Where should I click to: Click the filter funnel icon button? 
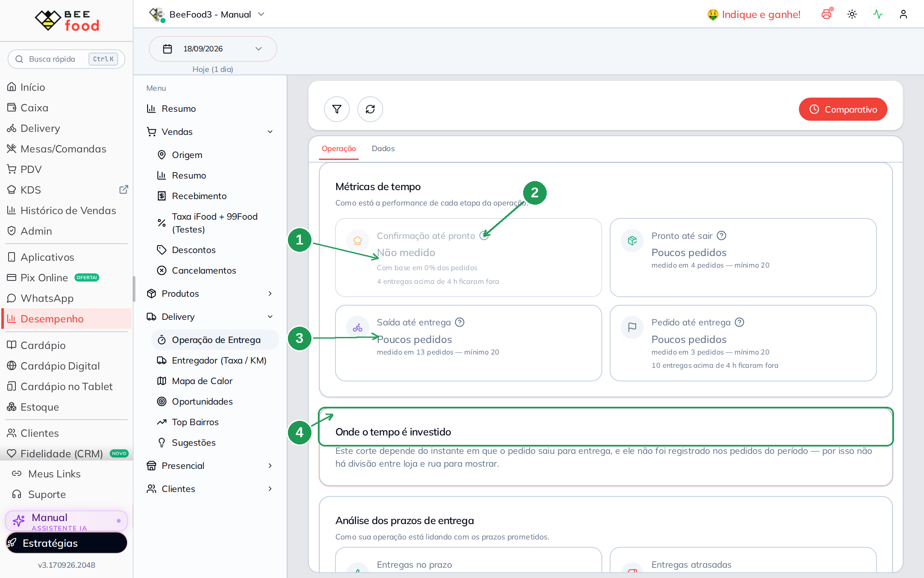point(337,109)
